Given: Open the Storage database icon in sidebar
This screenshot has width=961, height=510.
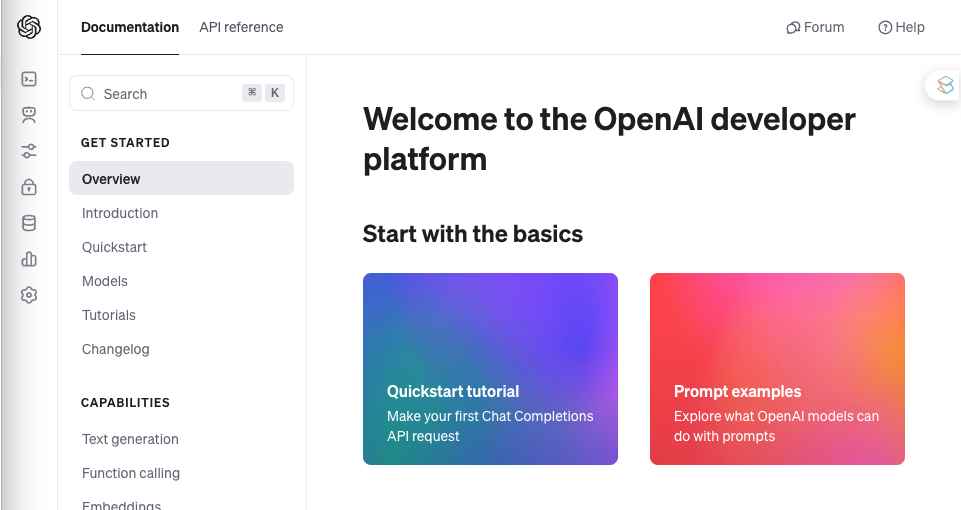Looking at the screenshot, I should (29, 223).
